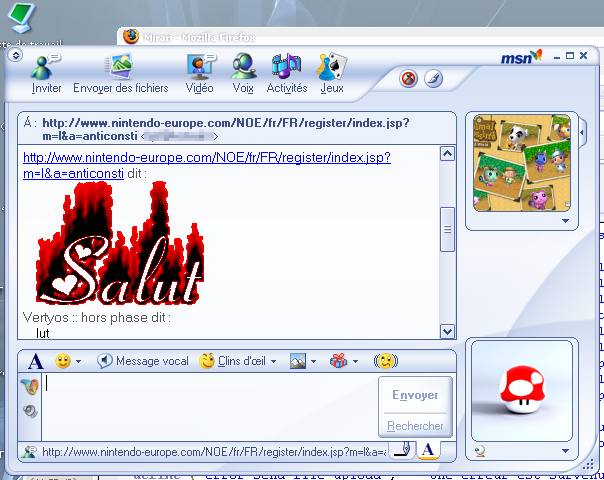Start a Voix voice call
Viewport: 604px width, 480px height.
pos(243,70)
